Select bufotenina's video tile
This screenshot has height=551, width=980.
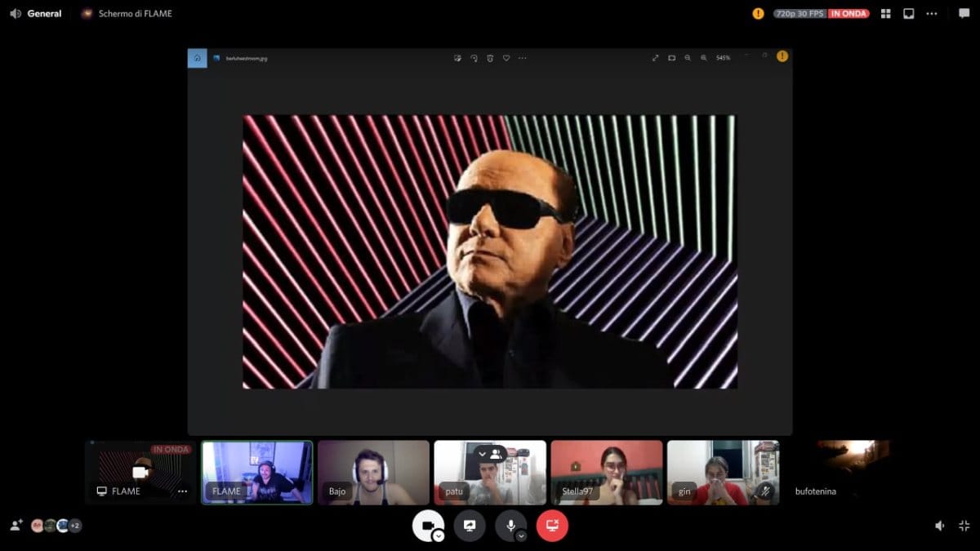[840, 473]
